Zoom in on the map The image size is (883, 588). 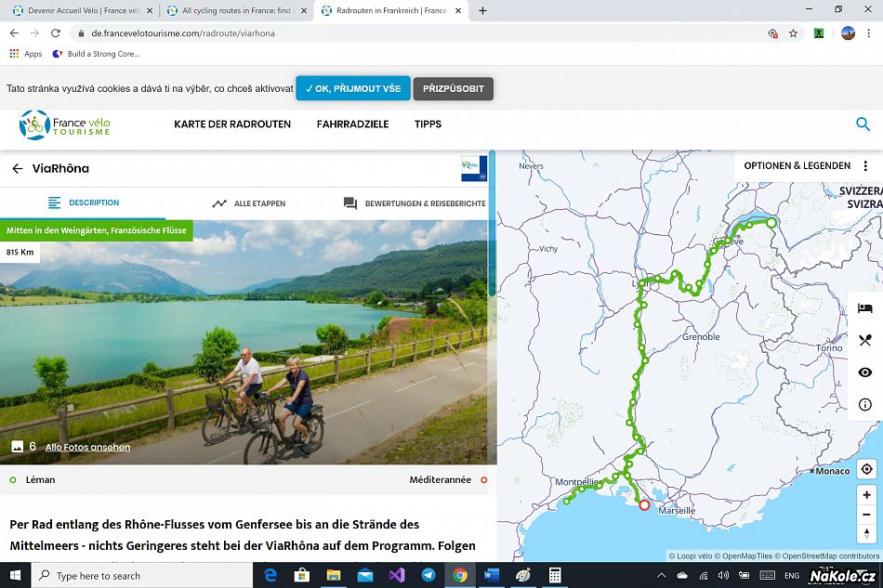coord(866,495)
